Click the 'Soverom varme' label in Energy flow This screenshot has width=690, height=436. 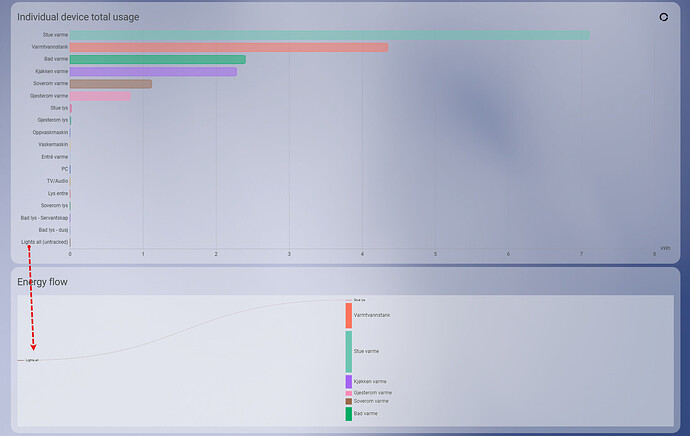pyautogui.click(x=371, y=401)
